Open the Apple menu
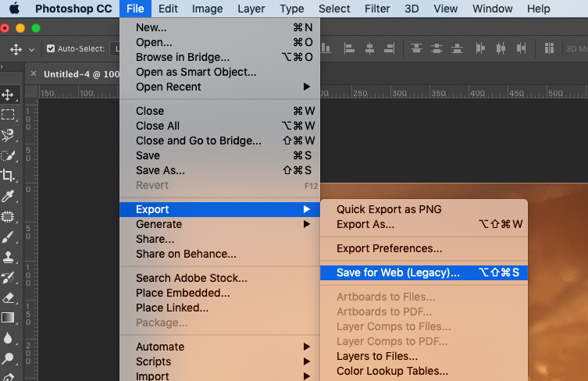This screenshot has width=588, height=381. pos(14,9)
